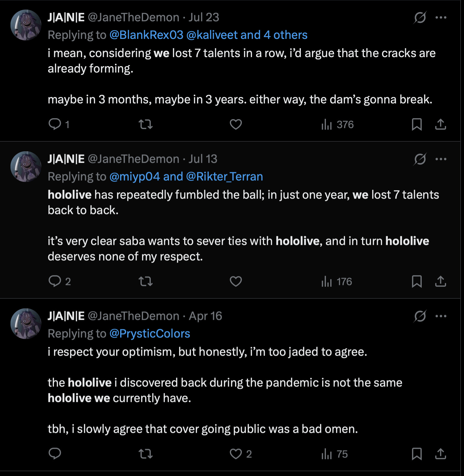Image resolution: width=464 pixels, height=476 pixels.
Task: Click the avatar on the Jul 13 tweet
Action: 26,166
